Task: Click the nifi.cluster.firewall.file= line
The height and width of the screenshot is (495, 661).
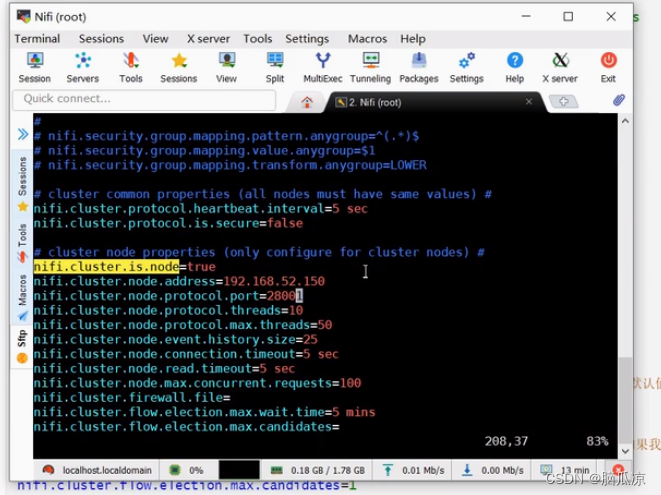Action: click(132, 398)
